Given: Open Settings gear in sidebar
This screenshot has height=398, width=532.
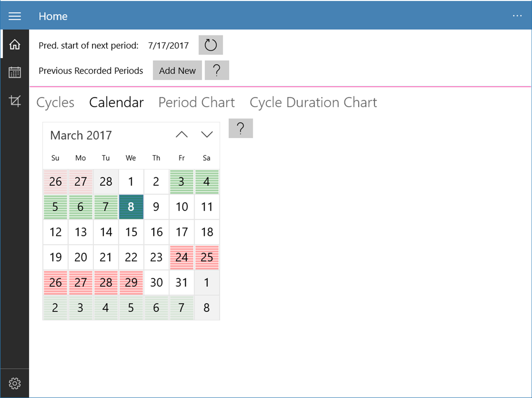Looking at the screenshot, I should 15,383.
